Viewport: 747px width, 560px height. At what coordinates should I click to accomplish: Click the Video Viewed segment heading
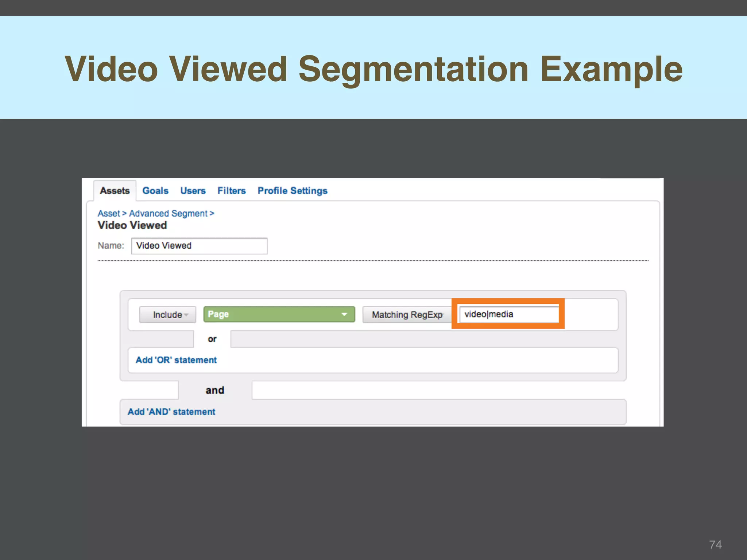point(132,225)
